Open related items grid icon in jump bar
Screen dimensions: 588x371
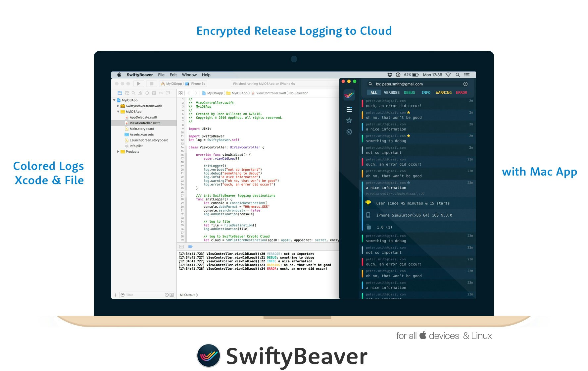180,93
